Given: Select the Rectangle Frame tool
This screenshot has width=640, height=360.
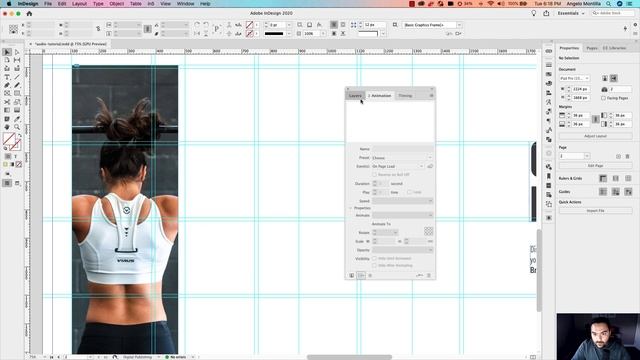Looking at the screenshot, I should (7, 93).
